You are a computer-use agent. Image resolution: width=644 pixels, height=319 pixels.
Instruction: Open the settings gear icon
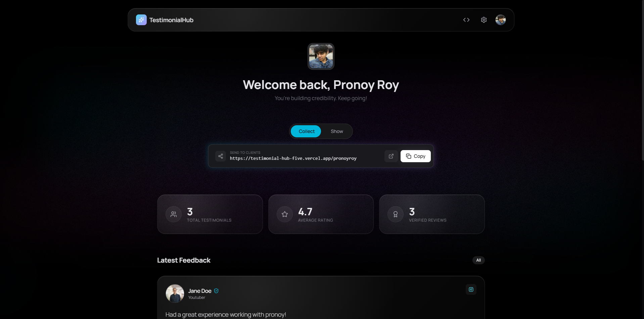(484, 19)
